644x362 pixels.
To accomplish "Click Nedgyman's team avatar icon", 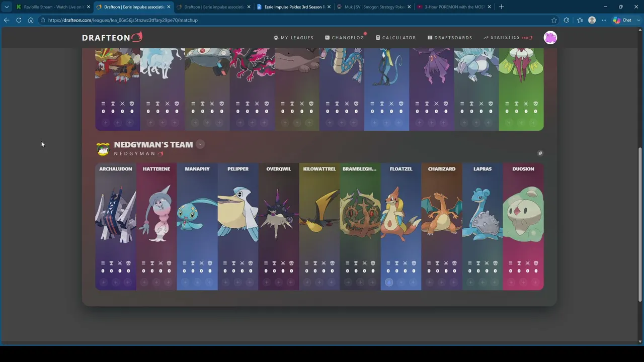I will click(103, 149).
